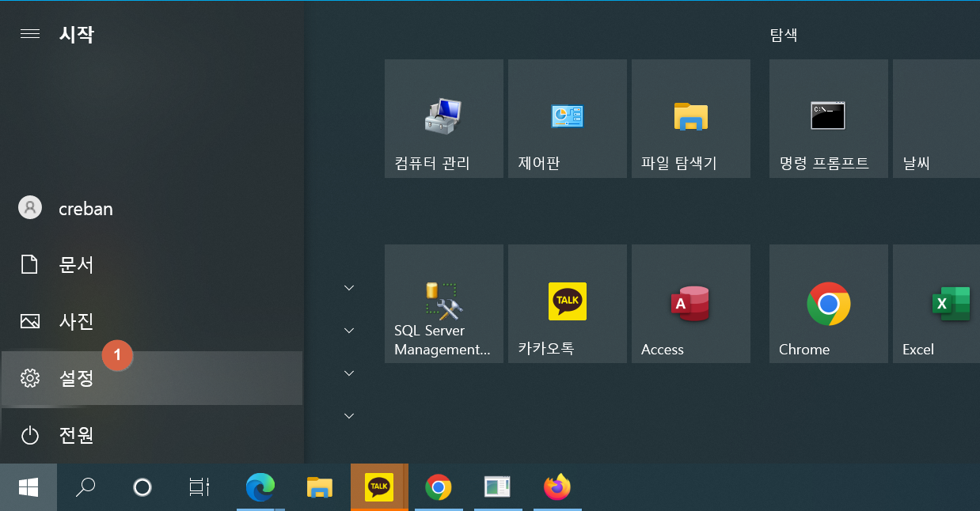The width and height of the screenshot is (980, 511).
Task: Switch to Chrome on the taskbar
Action: pos(439,487)
